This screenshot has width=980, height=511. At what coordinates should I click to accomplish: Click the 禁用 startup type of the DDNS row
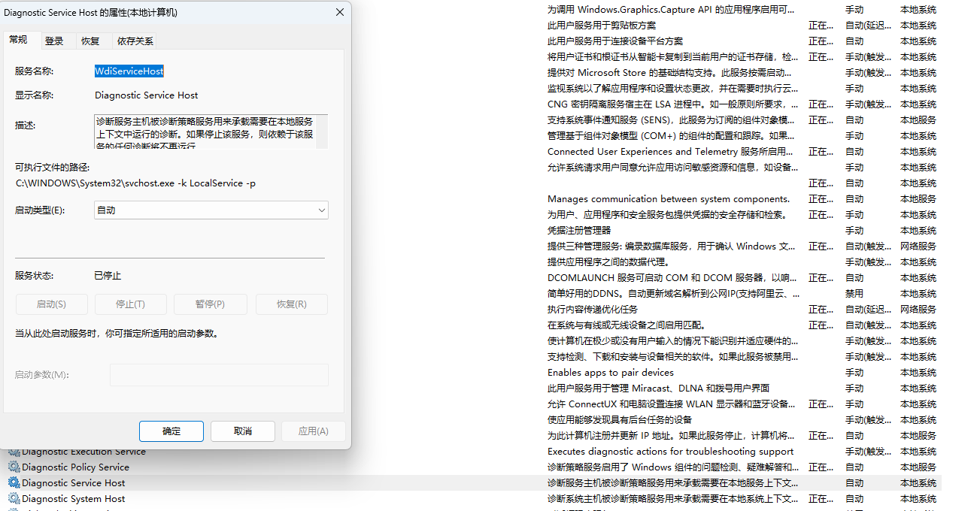coord(854,294)
